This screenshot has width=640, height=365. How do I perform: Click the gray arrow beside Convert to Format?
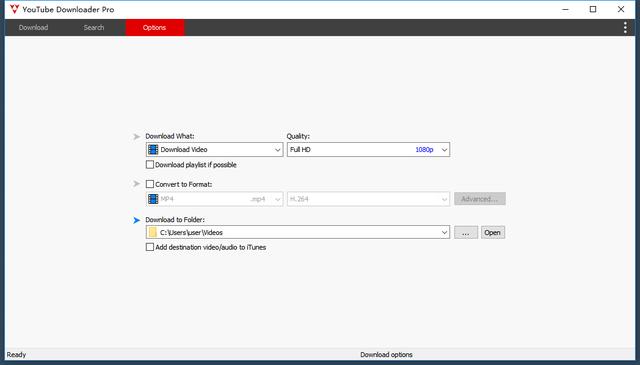pyautogui.click(x=137, y=184)
